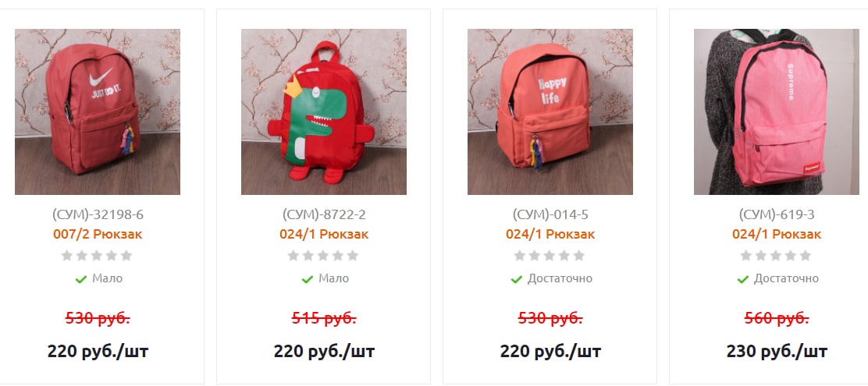Image resolution: width=868 pixels, height=386 pixels.
Task: Click the 230 руб./шт price
Action: point(777,351)
